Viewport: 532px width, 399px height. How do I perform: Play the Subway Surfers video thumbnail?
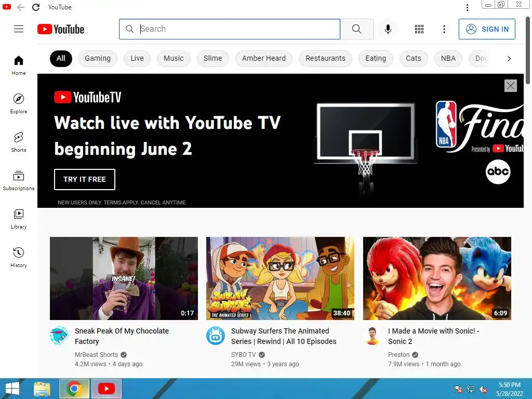pyautogui.click(x=280, y=278)
